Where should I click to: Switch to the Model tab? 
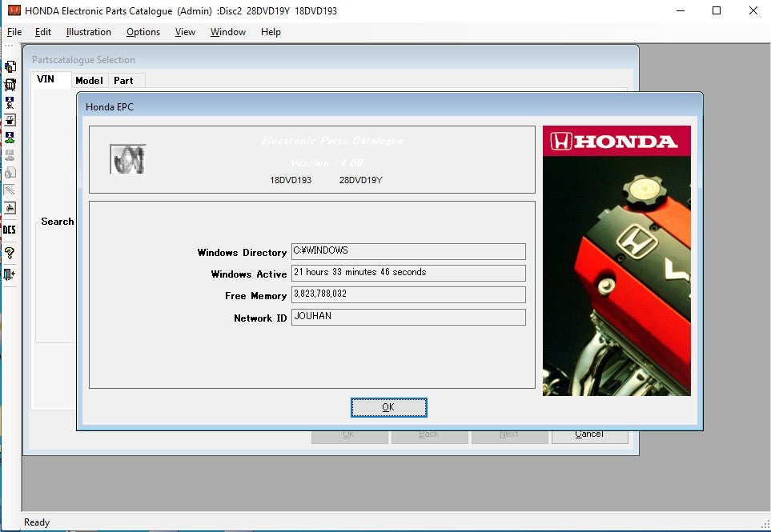tap(89, 80)
